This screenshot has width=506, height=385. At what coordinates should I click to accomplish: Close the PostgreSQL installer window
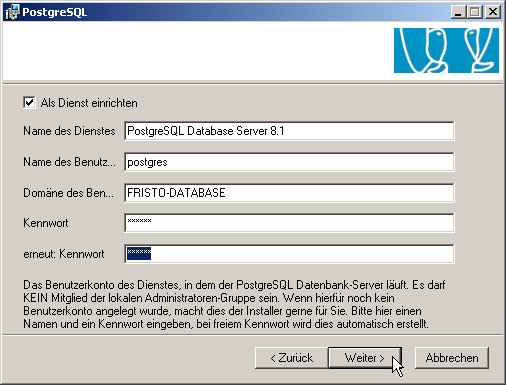pyautogui.click(x=493, y=12)
